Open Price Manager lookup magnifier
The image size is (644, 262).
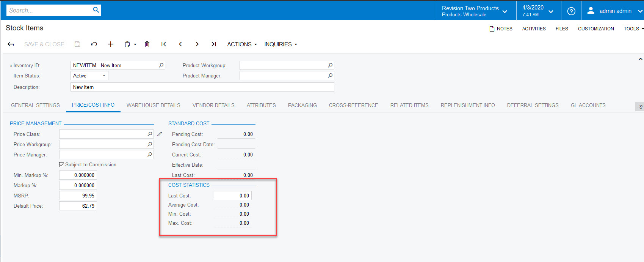pyautogui.click(x=150, y=155)
